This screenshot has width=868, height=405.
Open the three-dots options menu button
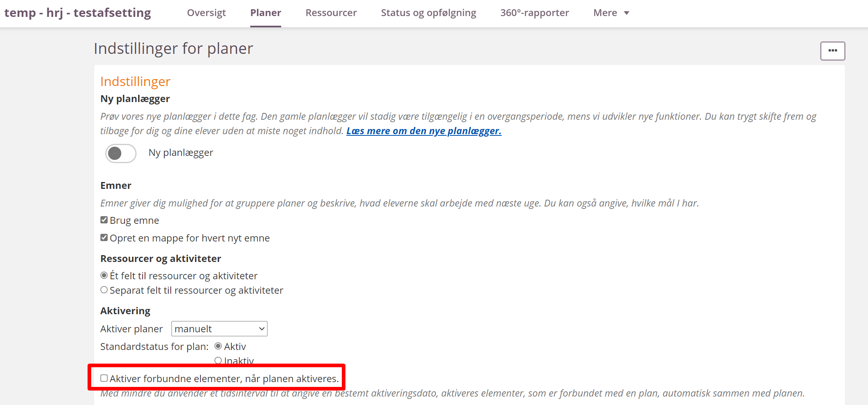832,51
